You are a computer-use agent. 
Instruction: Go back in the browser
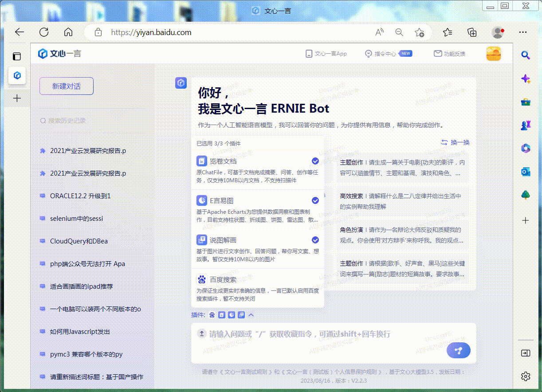coord(19,32)
